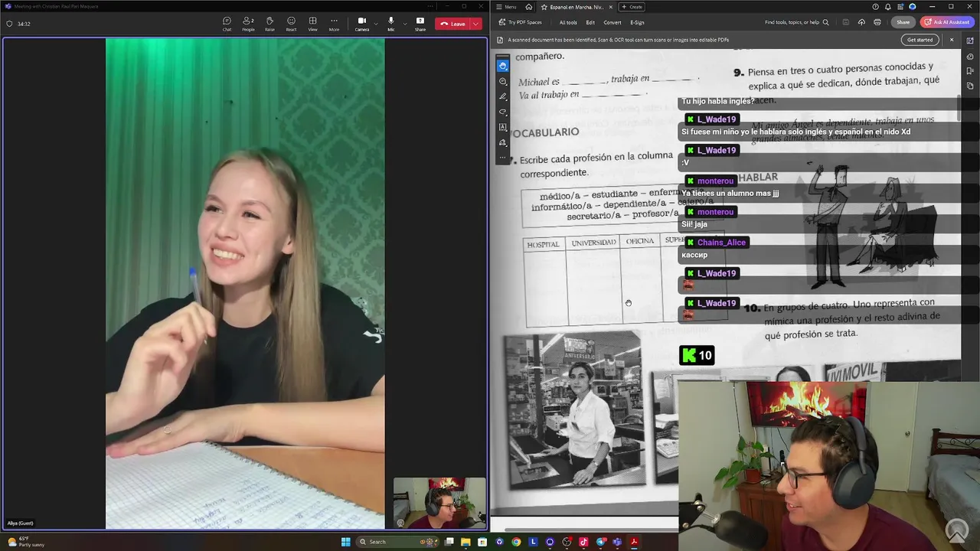Click the taskbar Search box

(x=397, y=542)
